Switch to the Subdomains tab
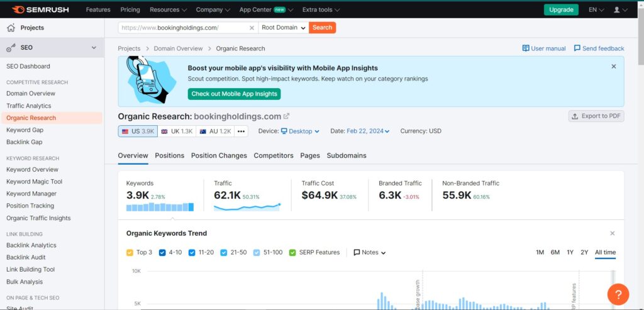Screen dimensions: 644x310 click(347, 155)
